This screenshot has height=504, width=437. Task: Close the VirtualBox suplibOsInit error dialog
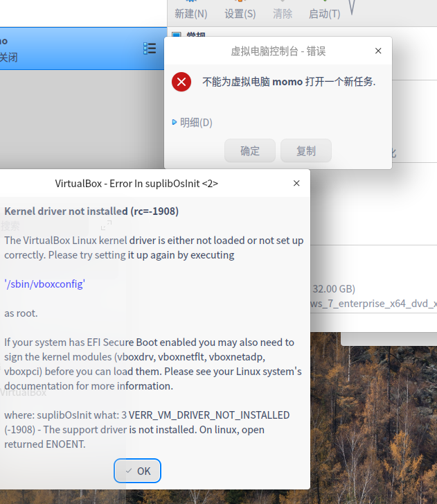coord(296,183)
